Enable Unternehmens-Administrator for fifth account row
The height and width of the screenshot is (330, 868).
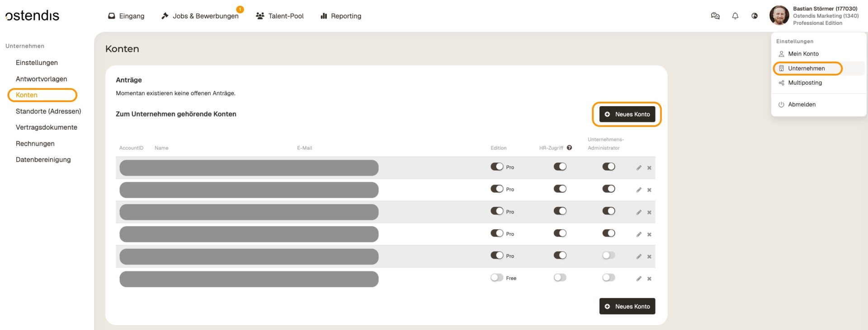click(609, 256)
